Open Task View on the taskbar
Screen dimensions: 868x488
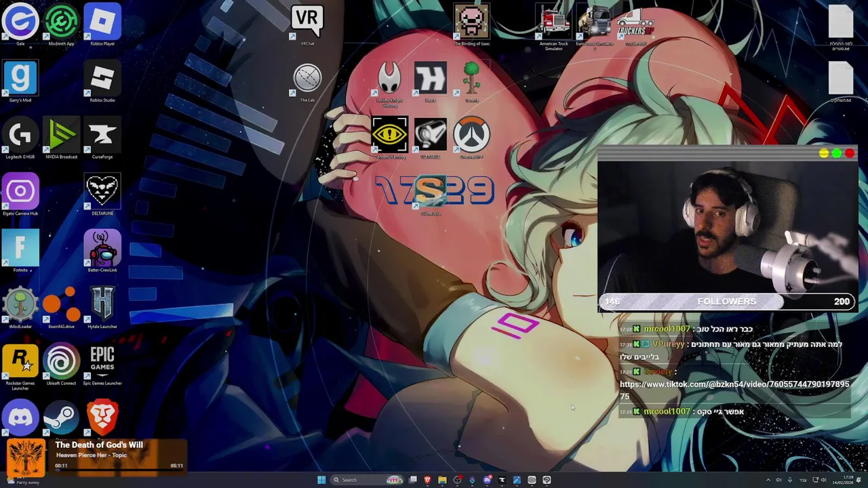click(x=413, y=480)
